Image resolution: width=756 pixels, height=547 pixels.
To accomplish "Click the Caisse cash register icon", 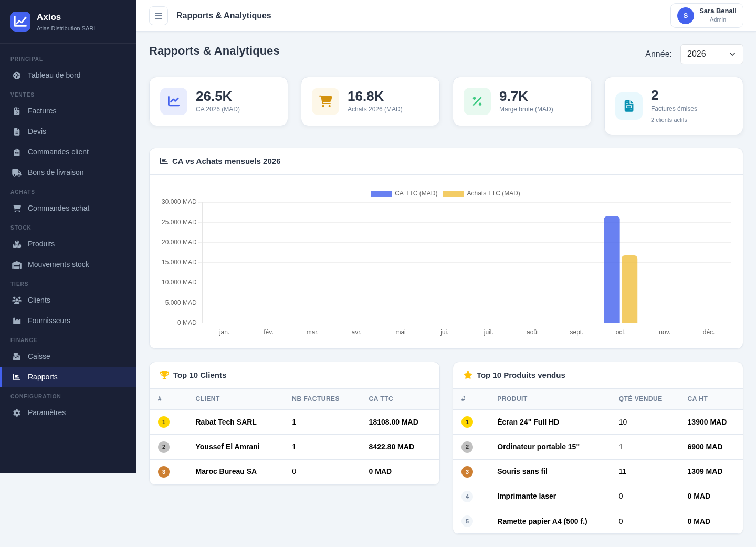I will tap(17, 356).
